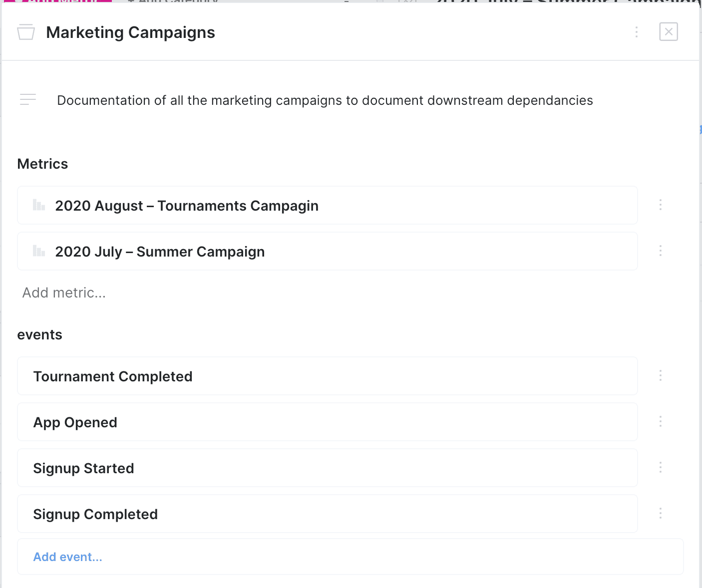Screen dimensions: 702x588
Task: Click the description lines icon
Action: click(x=28, y=100)
